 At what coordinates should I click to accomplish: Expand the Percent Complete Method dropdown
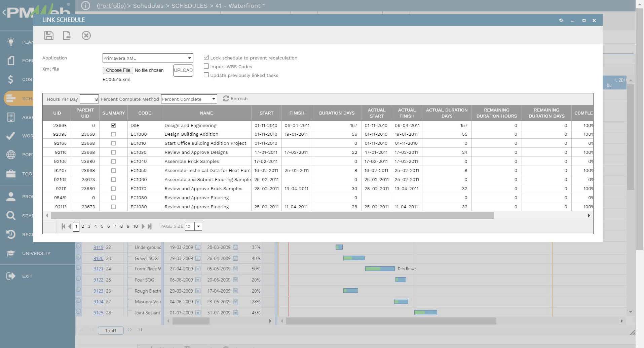point(213,99)
